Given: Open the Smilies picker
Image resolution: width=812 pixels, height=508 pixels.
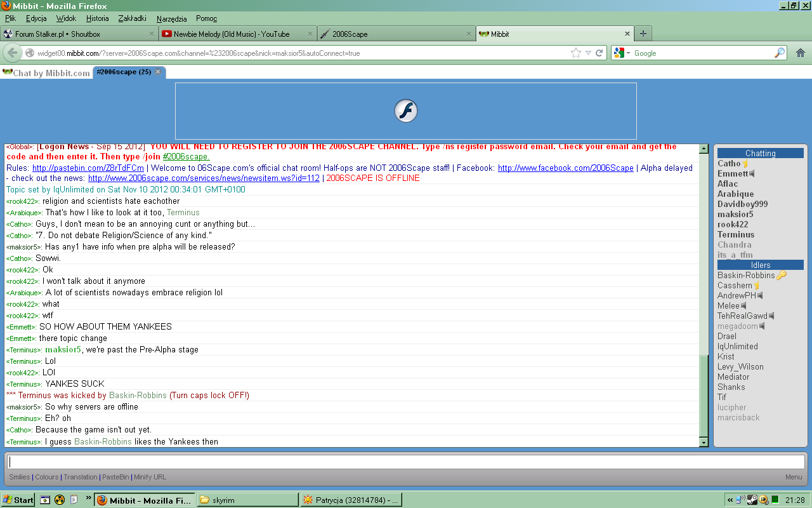Looking at the screenshot, I should [x=19, y=477].
